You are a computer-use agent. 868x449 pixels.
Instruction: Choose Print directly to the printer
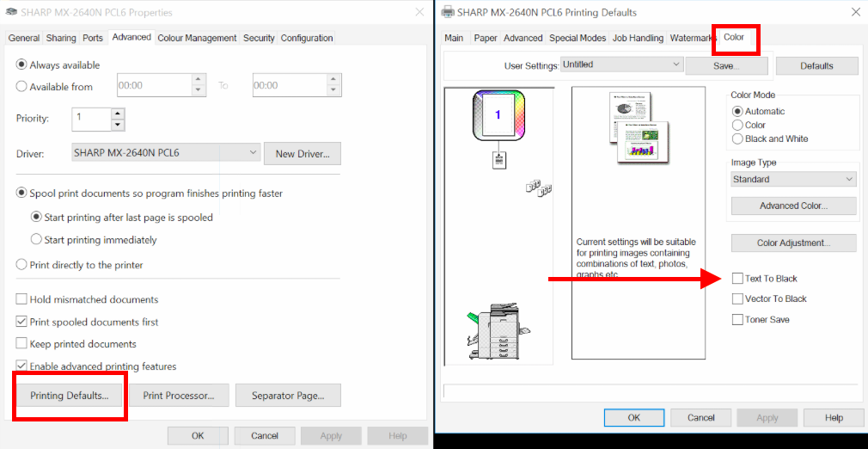[x=21, y=264]
